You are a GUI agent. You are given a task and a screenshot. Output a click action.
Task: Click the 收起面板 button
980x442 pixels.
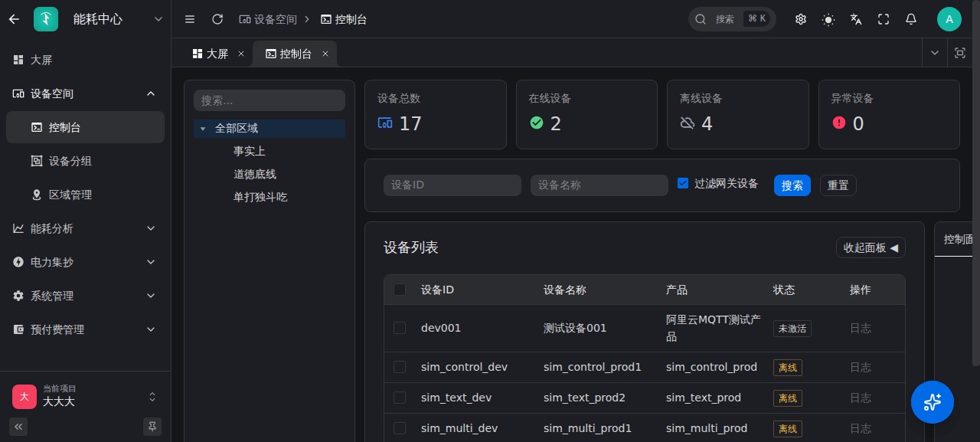871,247
